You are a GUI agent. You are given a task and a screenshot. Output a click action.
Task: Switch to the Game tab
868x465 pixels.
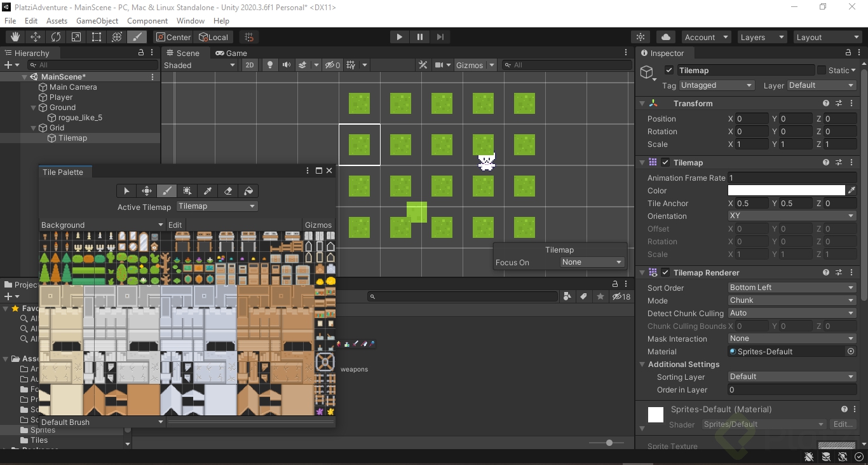point(232,53)
